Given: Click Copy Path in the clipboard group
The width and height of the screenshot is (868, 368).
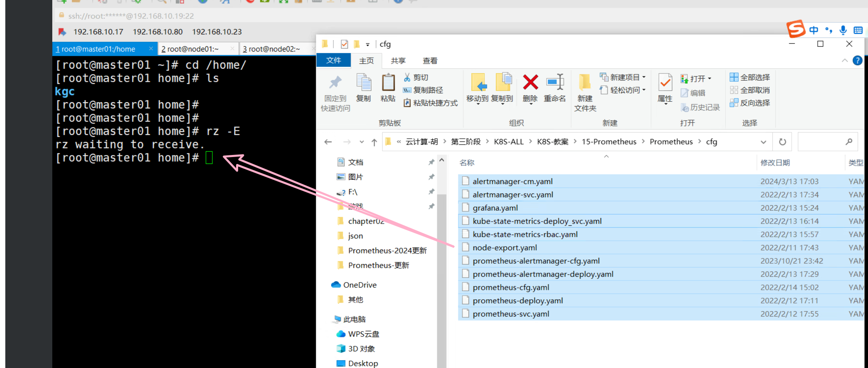Looking at the screenshot, I should click(x=423, y=90).
